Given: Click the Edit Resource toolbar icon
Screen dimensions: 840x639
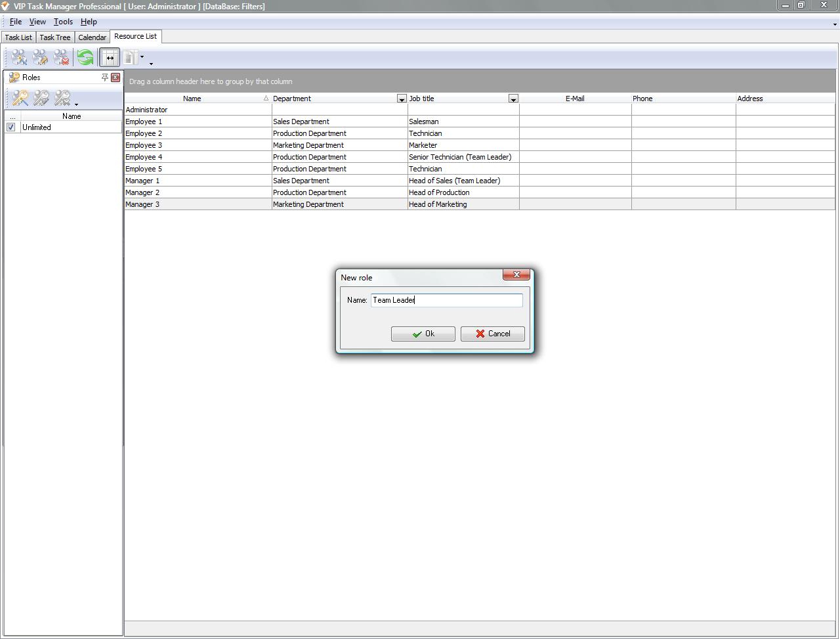Looking at the screenshot, I should point(40,58).
